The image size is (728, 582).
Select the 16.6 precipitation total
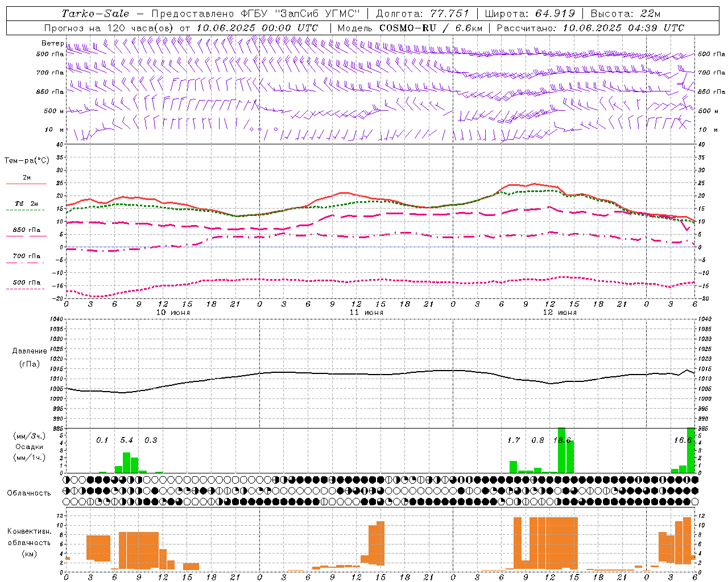point(682,440)
